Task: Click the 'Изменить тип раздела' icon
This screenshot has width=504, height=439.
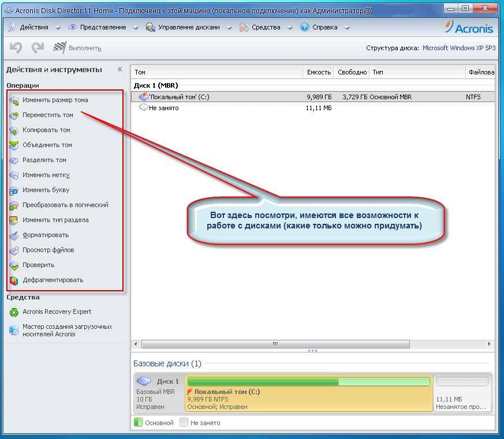Action: (14, 220)
